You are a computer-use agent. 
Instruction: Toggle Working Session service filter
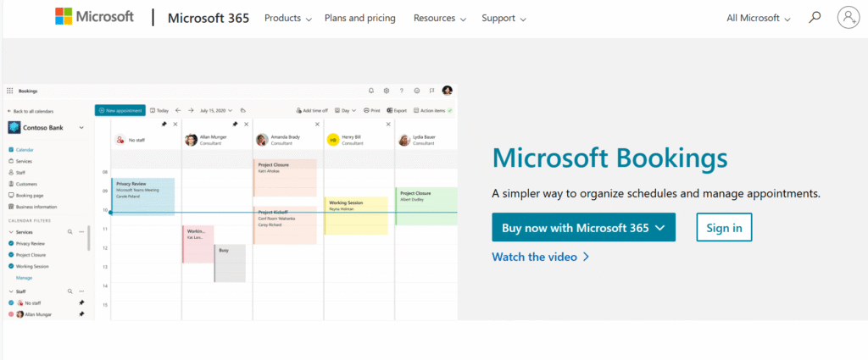click(x=11, y=267)
